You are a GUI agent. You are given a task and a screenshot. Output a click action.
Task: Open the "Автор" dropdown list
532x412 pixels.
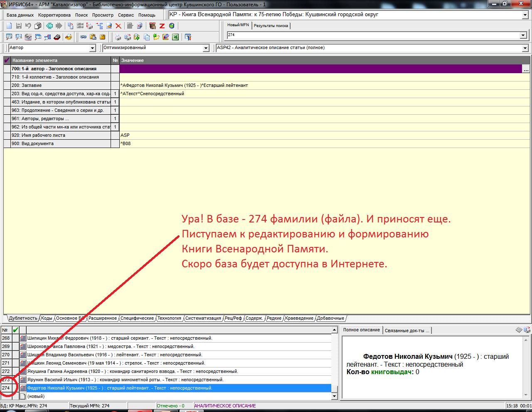[93, 48]
